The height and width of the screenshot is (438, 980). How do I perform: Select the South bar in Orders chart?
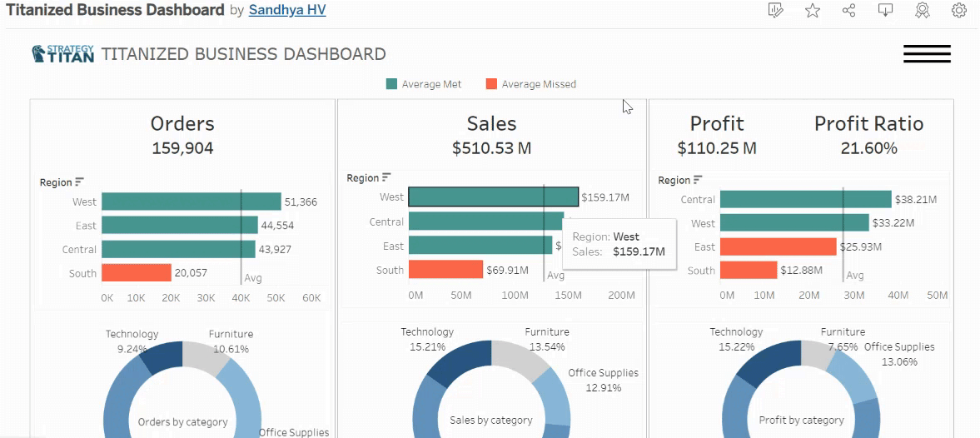(x=137, y=272)
